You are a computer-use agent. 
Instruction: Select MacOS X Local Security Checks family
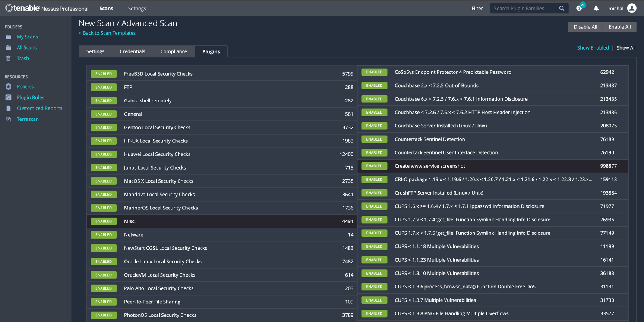click(222, 181)
